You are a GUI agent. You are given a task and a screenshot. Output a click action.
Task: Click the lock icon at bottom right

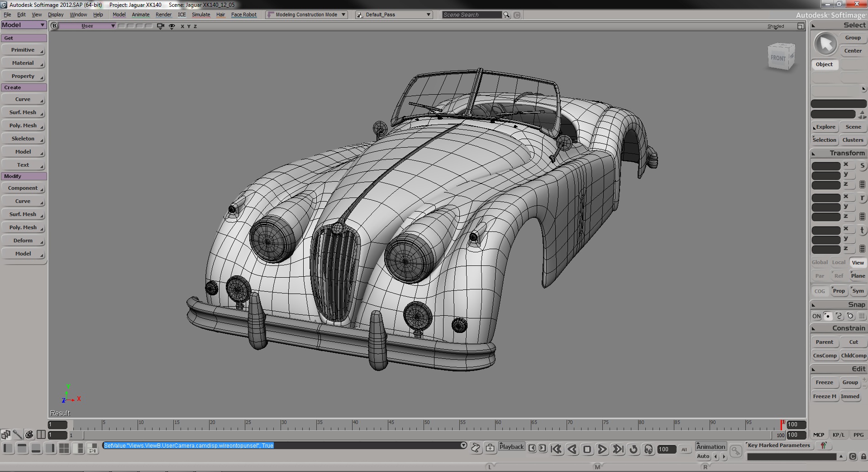(x=863, y=457)
